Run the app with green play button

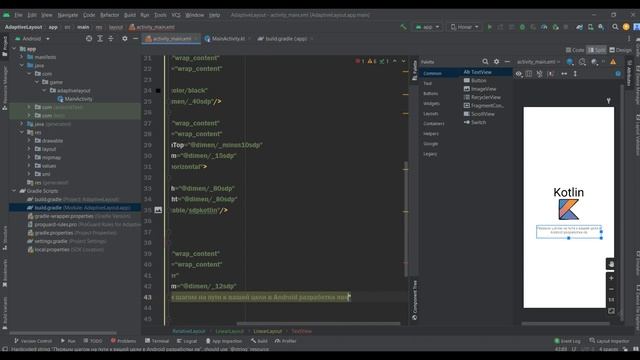489,27
